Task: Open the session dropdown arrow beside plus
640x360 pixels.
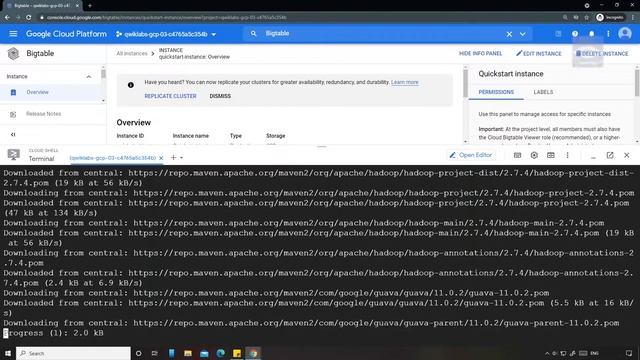Action: (x=182, y=158)
